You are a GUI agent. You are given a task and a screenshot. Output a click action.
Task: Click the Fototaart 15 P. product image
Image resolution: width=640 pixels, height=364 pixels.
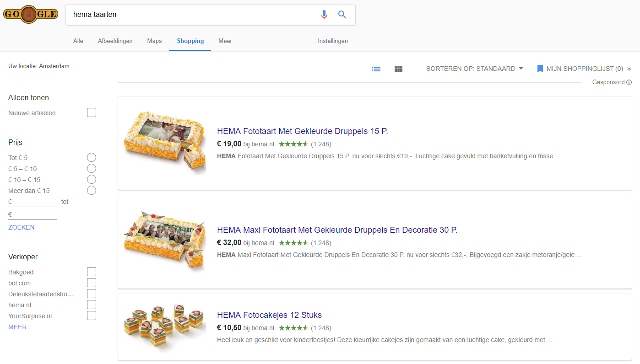pyautogui.click(x=165, y=142)
